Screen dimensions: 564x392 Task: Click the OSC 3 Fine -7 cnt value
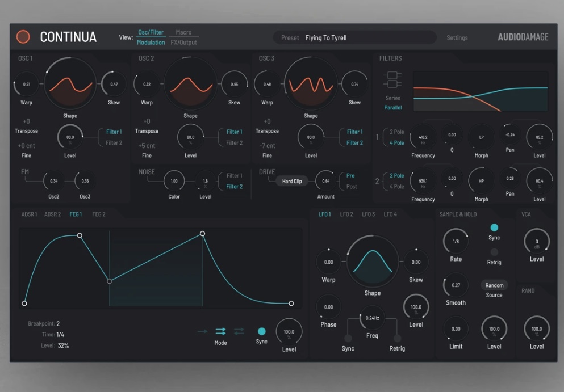[x=267, y=146]
